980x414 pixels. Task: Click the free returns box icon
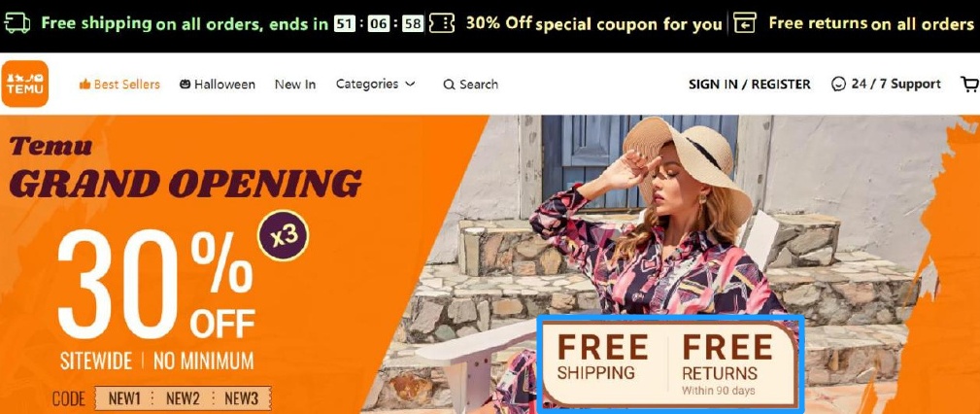point(744,23)
